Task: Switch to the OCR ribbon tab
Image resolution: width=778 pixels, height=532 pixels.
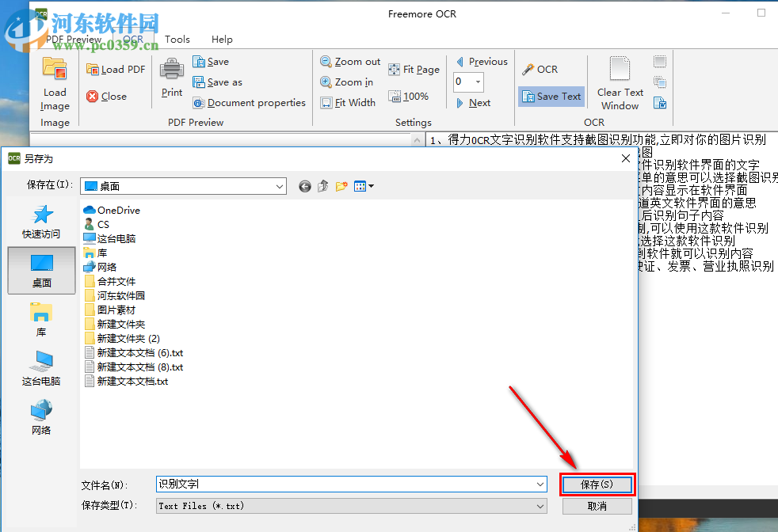Action: point(133,39)
